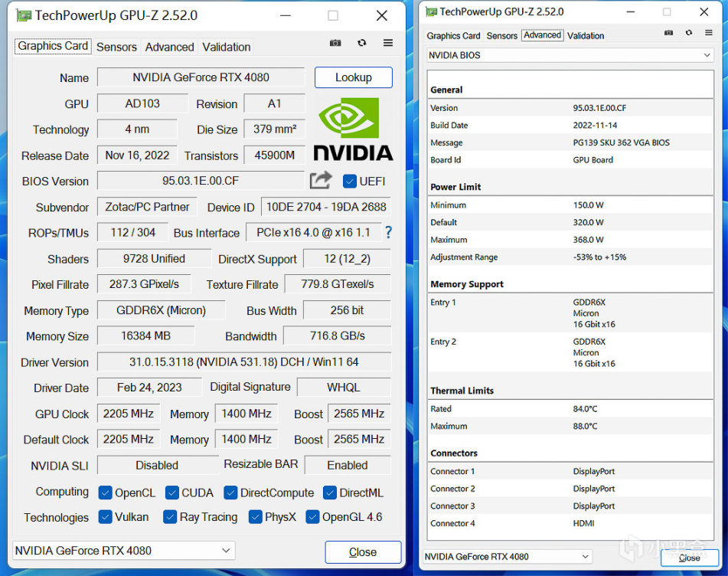Click the Device ID field 10DE 2704
This screenshot has width=728, height=576.
click(326, 207)
